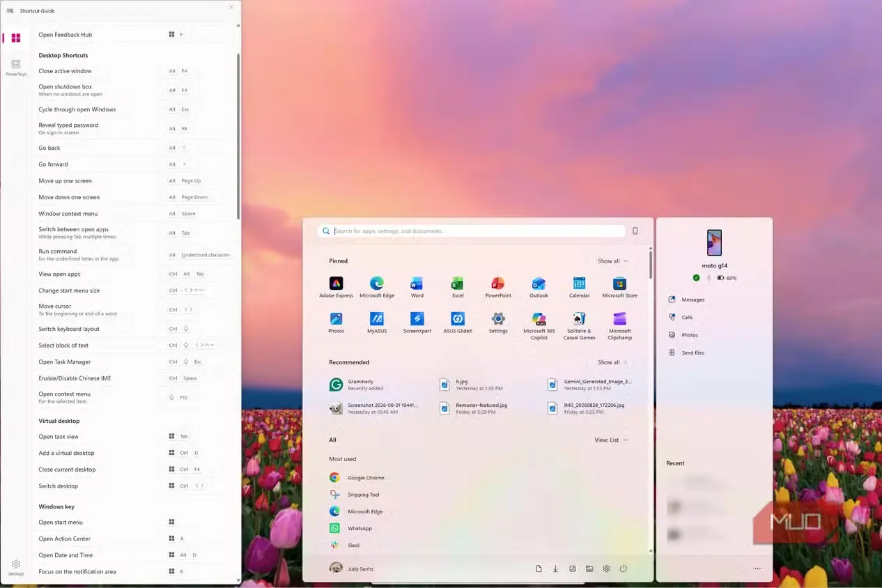
Task: Open Settings in Shortcut Guide sidebar
Action: [16, 567]
